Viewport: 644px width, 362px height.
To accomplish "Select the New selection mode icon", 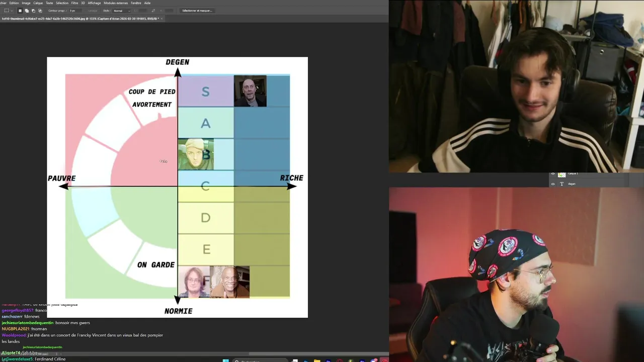I will pos(20,11).
